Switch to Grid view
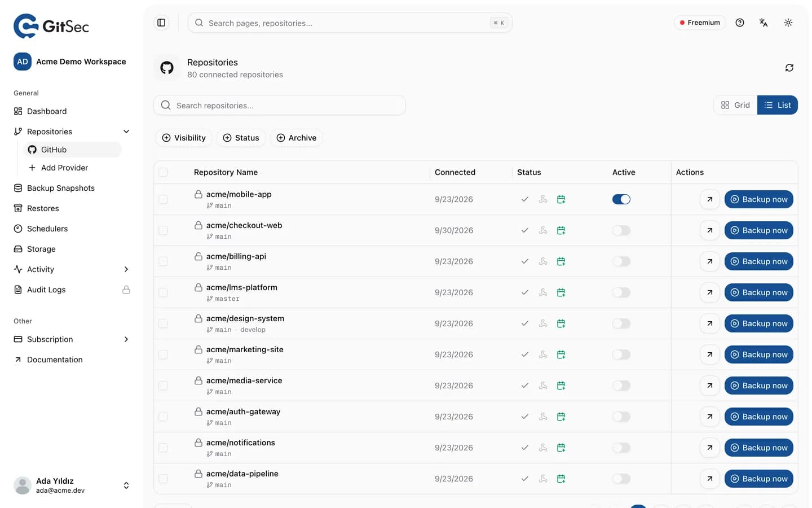This screenshot has width=812, height=508. tap(735, 105)
